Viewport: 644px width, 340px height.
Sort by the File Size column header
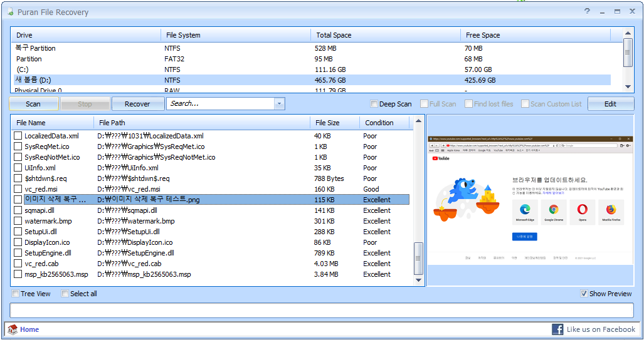pos(335,123)
